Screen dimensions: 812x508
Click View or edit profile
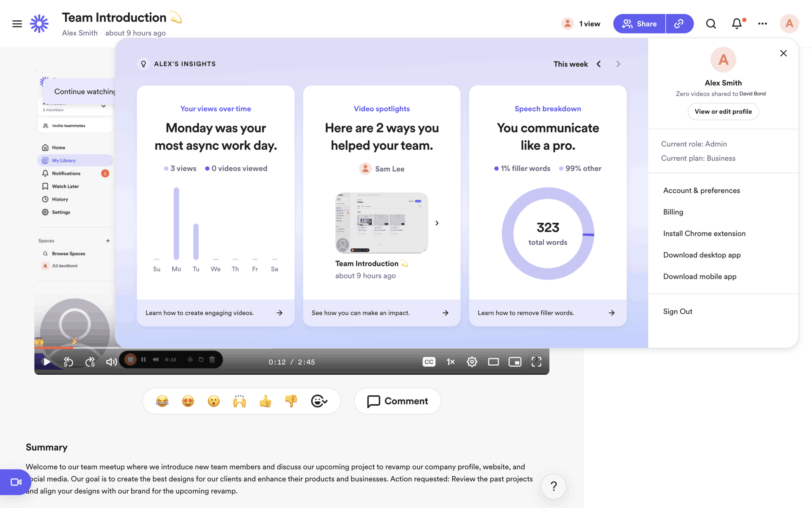[723, 111]
